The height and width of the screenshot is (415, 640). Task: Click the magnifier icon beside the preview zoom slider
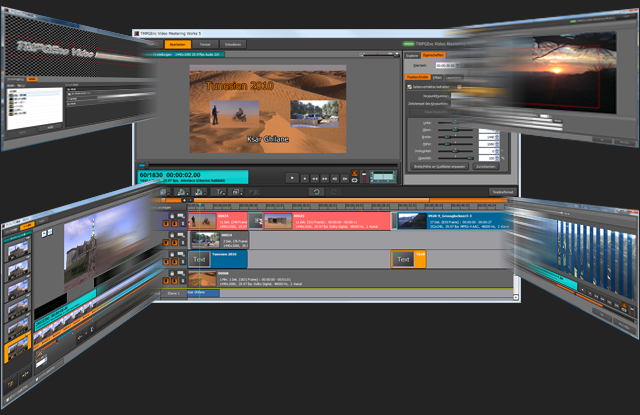pos(361,54)
